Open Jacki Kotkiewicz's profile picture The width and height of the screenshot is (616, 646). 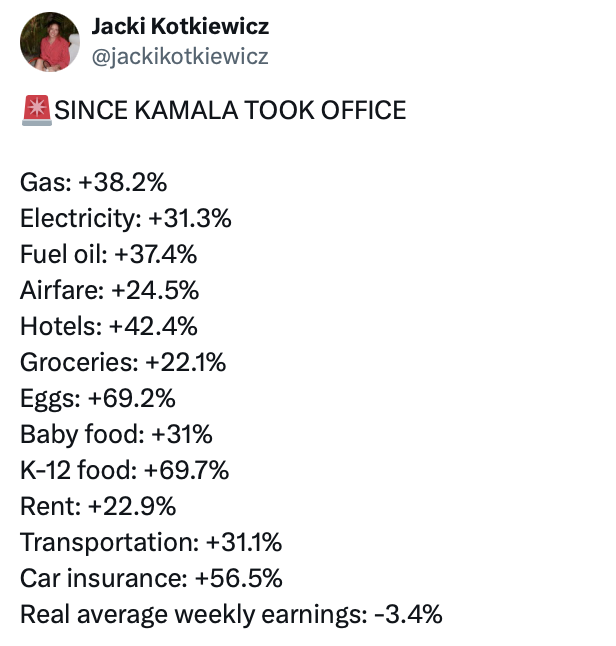point(50,42)
